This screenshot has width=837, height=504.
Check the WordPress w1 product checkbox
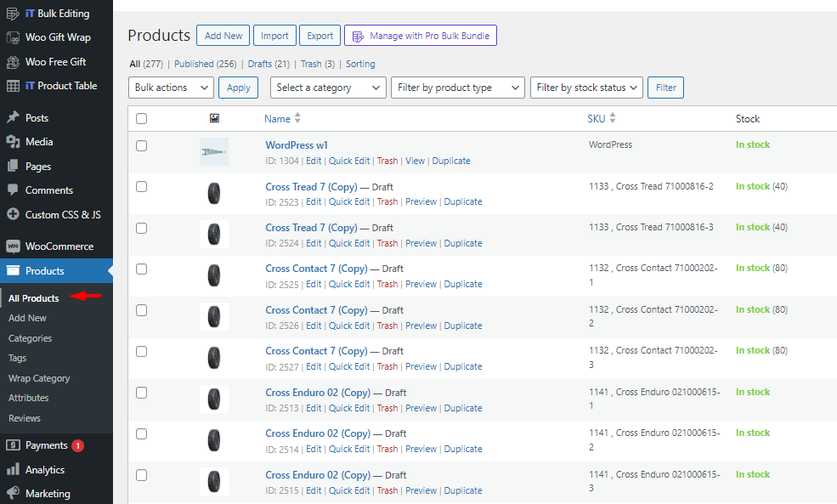click(141, 145)
